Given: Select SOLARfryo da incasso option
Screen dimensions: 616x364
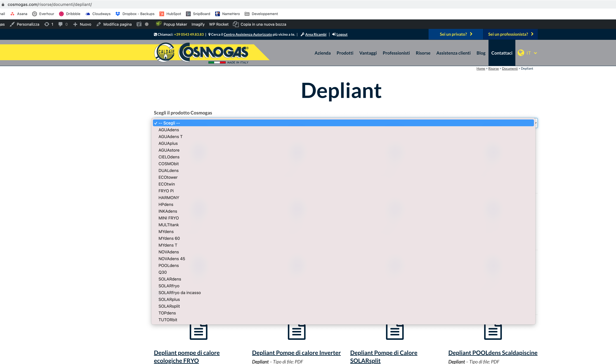Looking at the screenshot, I should tap(343, 293).
